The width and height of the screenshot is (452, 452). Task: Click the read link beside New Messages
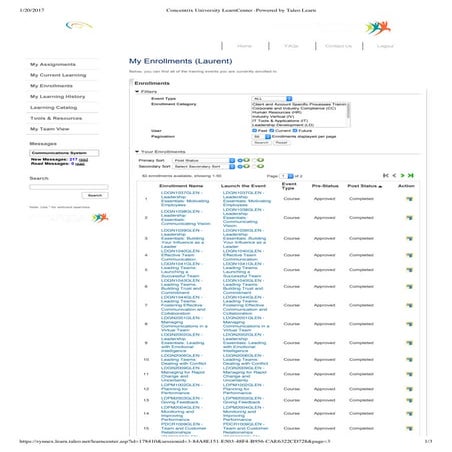83,160
